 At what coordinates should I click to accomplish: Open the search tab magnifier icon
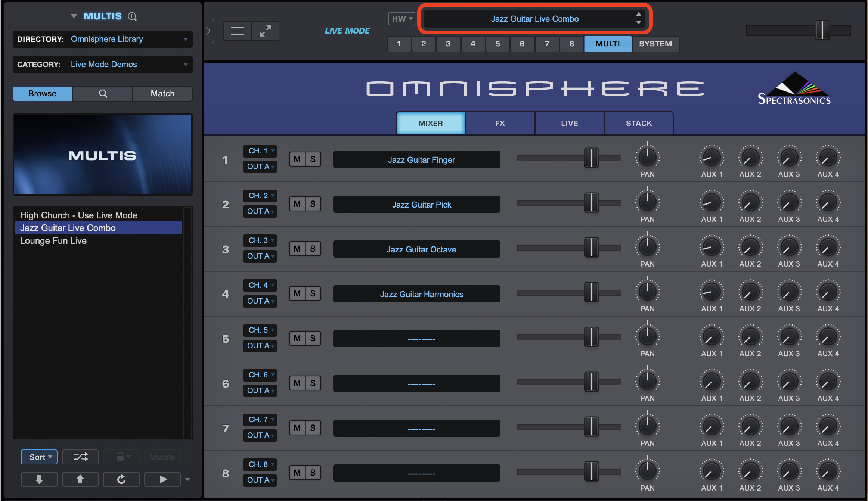[x=103, y=94]
